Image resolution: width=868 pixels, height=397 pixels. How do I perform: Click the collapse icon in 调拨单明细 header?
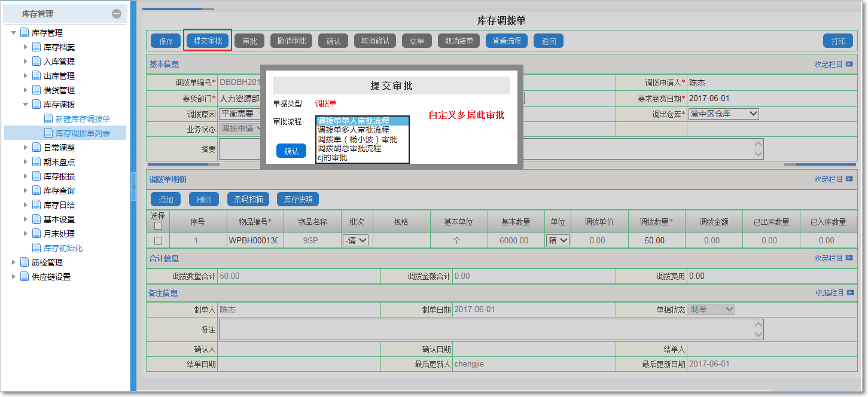[849, 179]
